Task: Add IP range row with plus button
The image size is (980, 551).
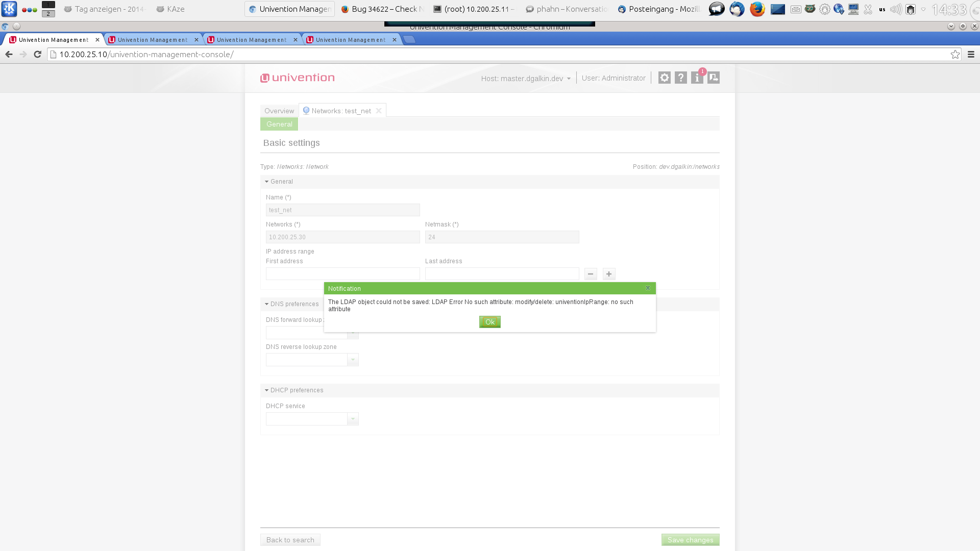Action: point(609,274)
